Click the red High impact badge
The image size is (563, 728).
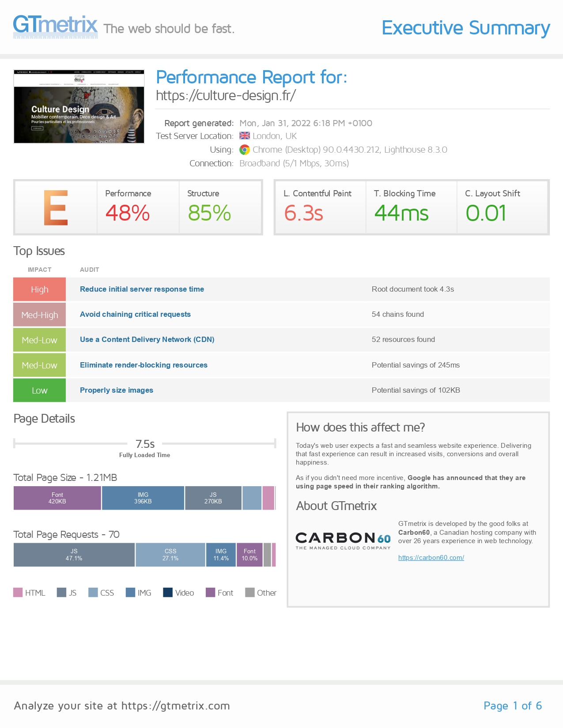tap(40, 289)
